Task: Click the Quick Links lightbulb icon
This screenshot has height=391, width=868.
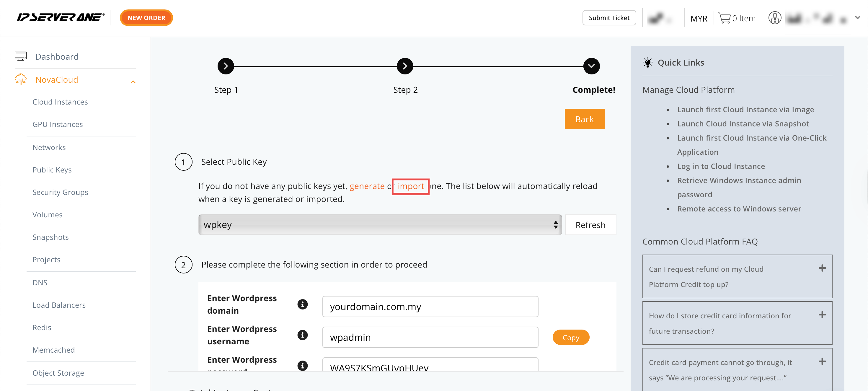Action: point(647,62)
